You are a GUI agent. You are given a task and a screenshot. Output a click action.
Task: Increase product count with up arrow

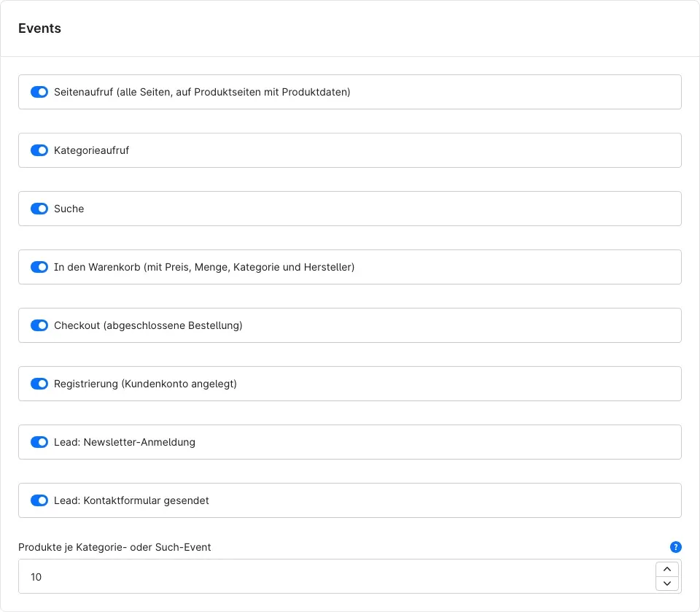pyautogui.click(x=667, y=569)
